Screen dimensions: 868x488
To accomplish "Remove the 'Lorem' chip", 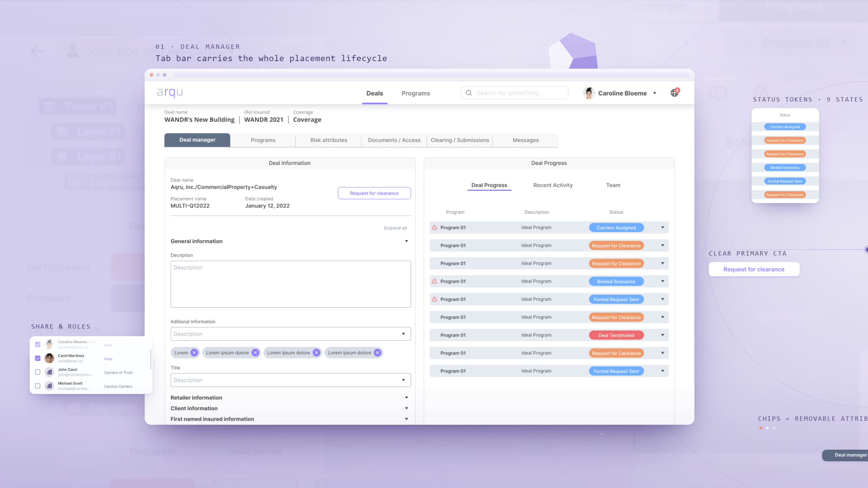I will point(194,352).
